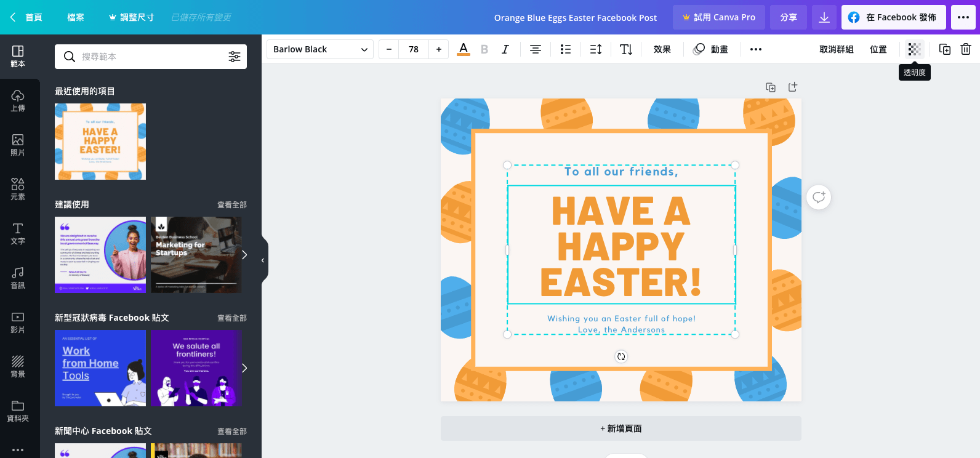Change text alignment

tap(536, 49)
